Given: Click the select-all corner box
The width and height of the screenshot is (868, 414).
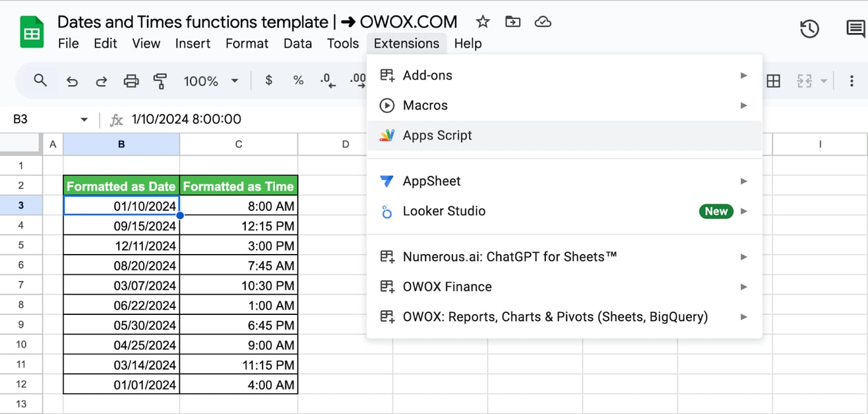Looking at the screenshot, I should click(x=21, y=144).
